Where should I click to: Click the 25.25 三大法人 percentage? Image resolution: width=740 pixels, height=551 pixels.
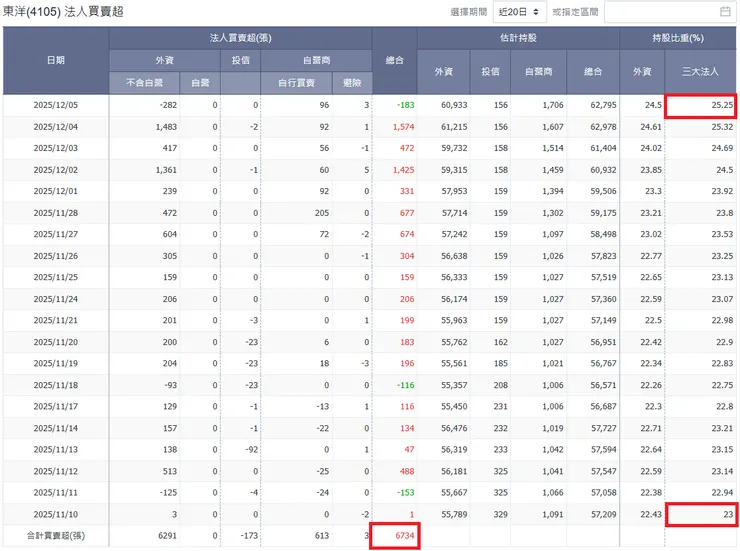tap(722, 105)
